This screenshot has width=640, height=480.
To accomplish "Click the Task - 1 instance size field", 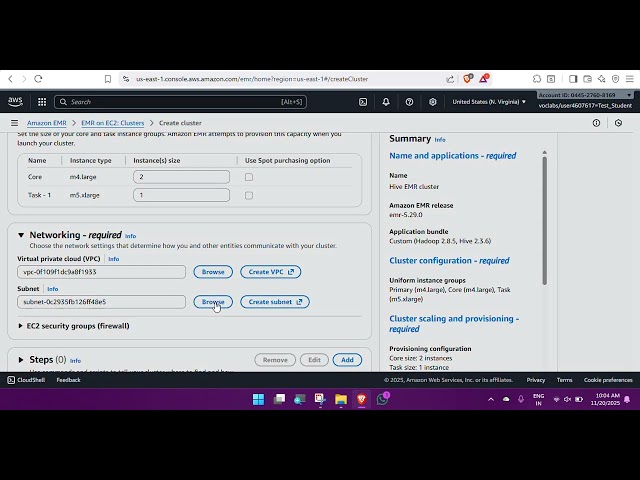I will tap(182, 195).
